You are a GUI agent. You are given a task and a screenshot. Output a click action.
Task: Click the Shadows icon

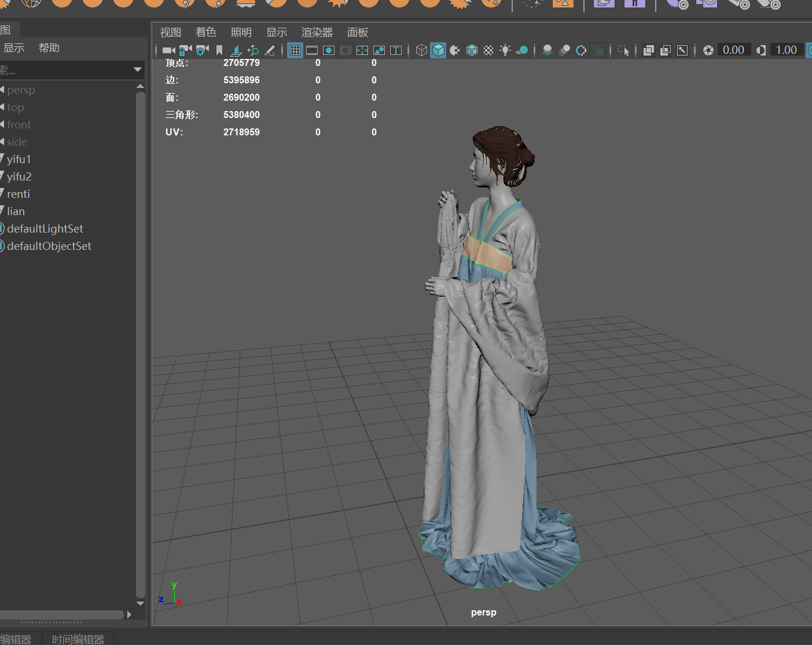[x=522, y=50]
